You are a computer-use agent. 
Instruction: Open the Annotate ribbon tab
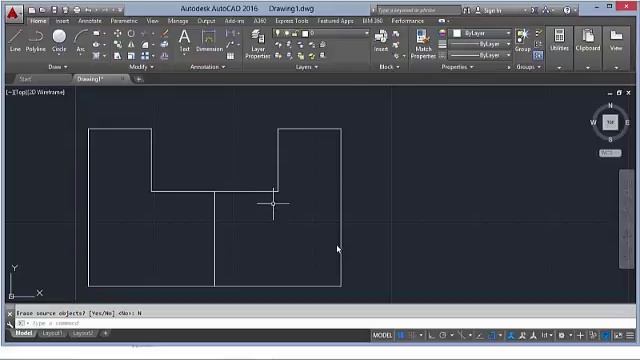point(89,21)
